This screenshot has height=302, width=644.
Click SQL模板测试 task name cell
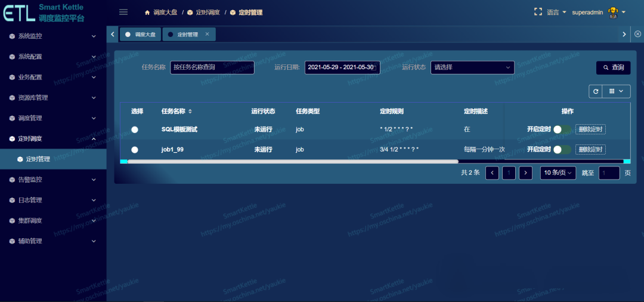tap(179, 130)
